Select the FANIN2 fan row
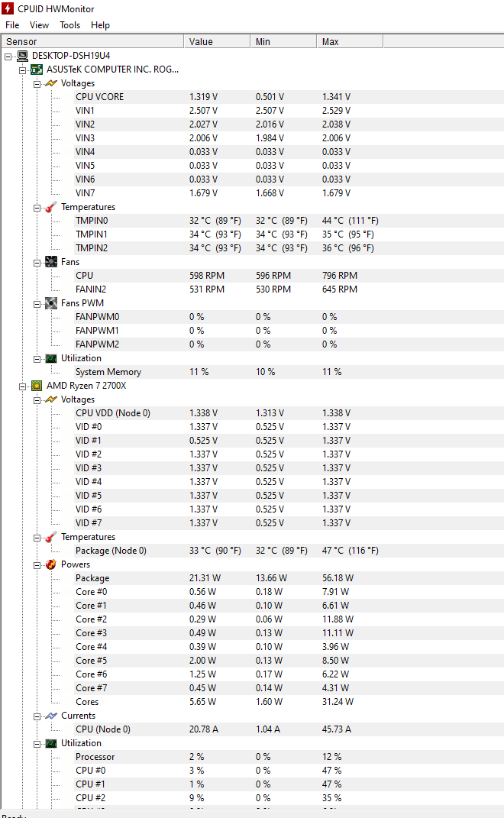 pos(289,289)
